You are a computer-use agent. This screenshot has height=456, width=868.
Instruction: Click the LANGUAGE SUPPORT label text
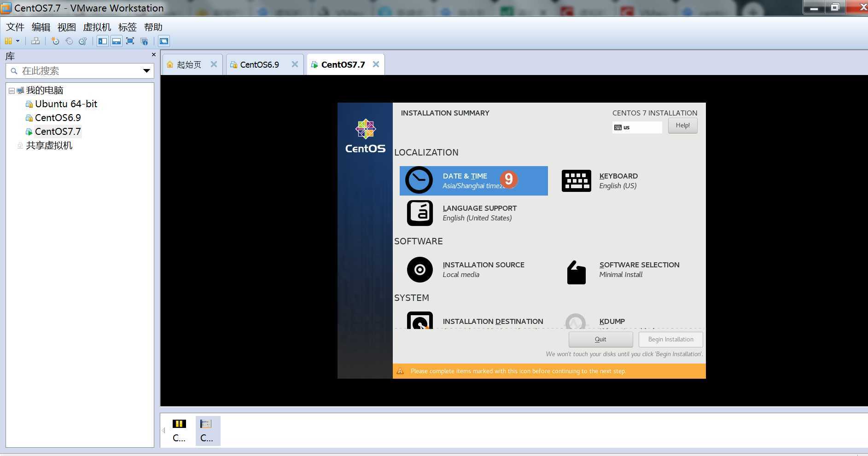click(x=479, y=208)
